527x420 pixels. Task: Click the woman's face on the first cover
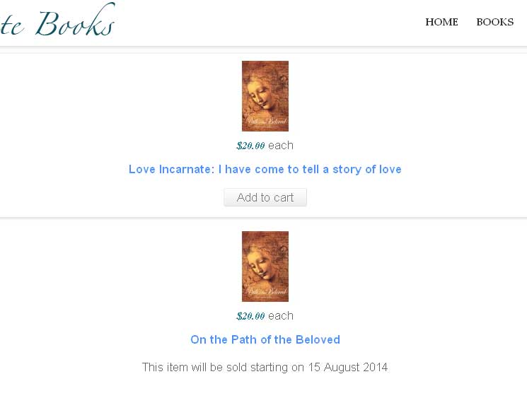point(260,95)
